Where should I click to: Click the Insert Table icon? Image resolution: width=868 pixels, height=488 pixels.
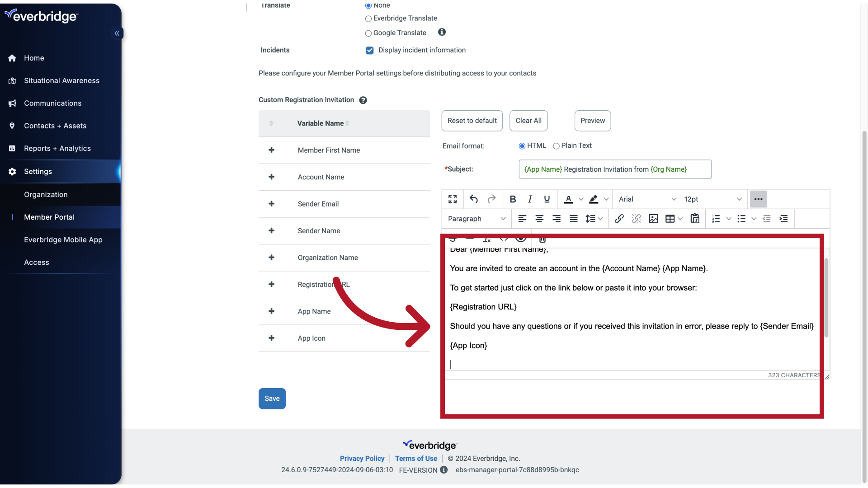[670, 219]
